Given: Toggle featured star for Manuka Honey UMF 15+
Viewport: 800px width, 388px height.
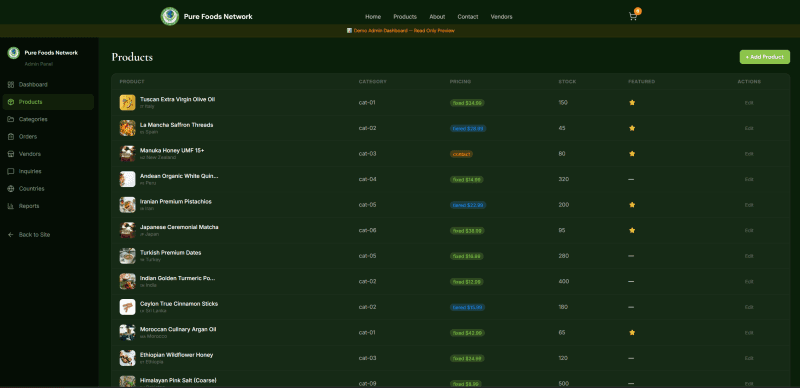Looking at the screenshot, I should (632, 154).
